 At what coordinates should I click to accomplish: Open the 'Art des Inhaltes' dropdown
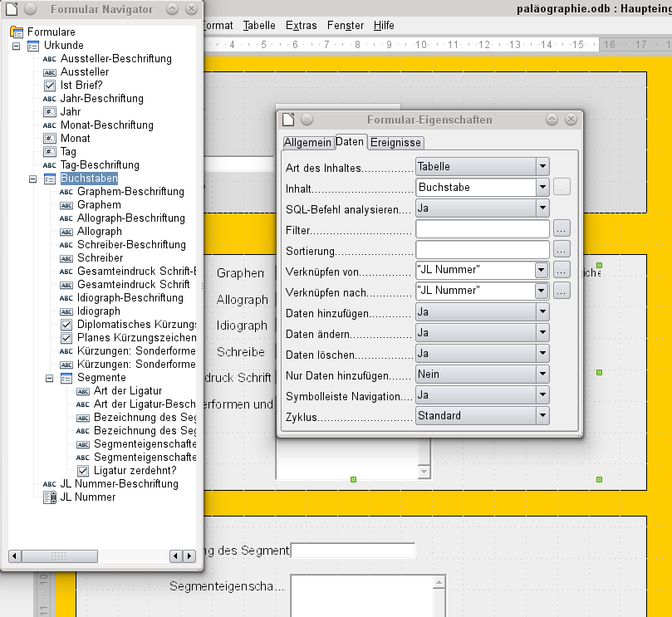pyautogui.click(x=542, y=167)
